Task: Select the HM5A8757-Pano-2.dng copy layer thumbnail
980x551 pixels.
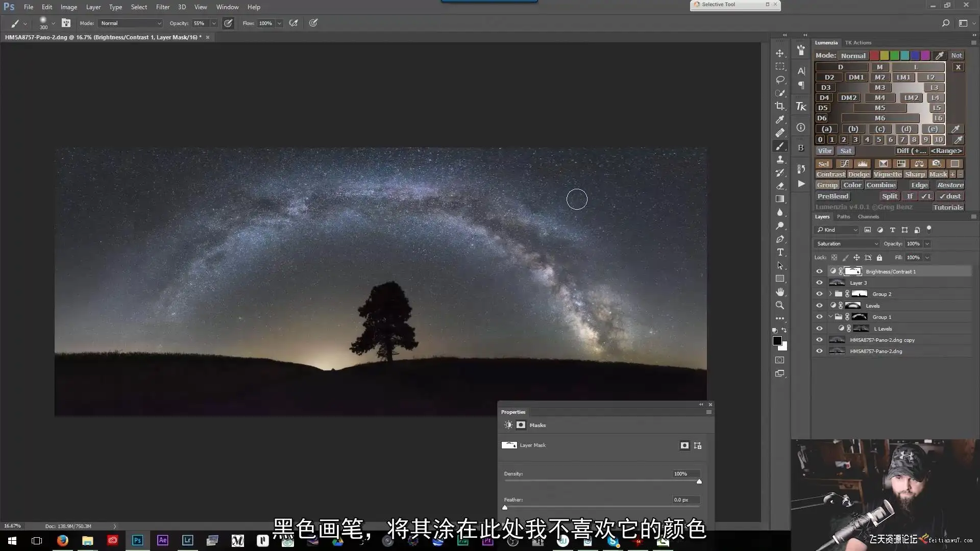Action: click(837, 340)
